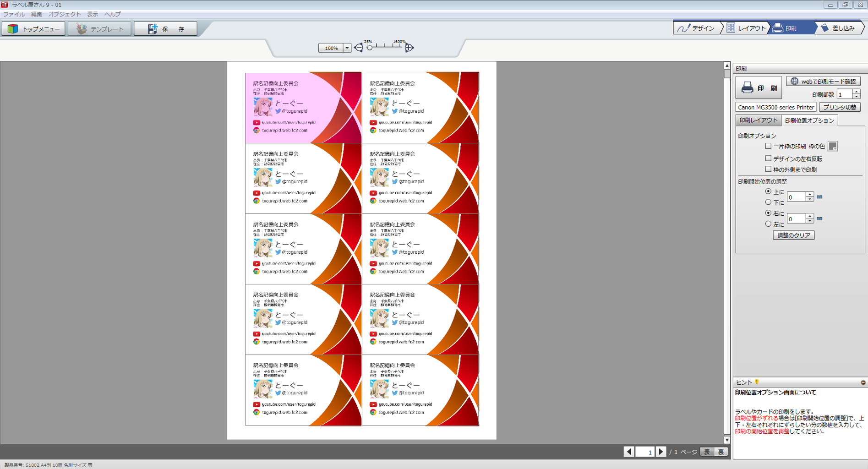This screenshot has height=469, width=868.
Task: Click the Canon MG3500 series Printer field
Action: click(x=776, y=107)
